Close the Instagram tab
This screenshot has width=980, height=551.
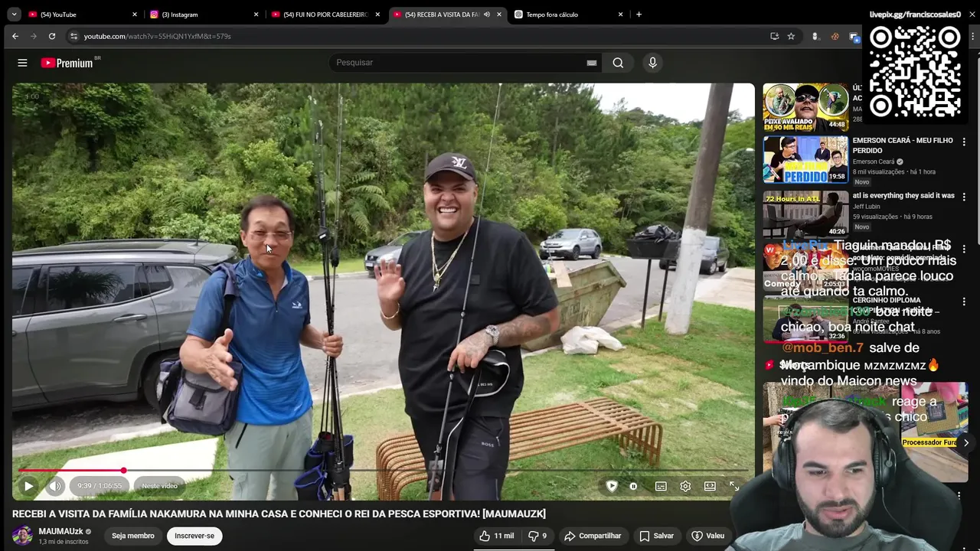pyautogui.click(x=256, y=15)
